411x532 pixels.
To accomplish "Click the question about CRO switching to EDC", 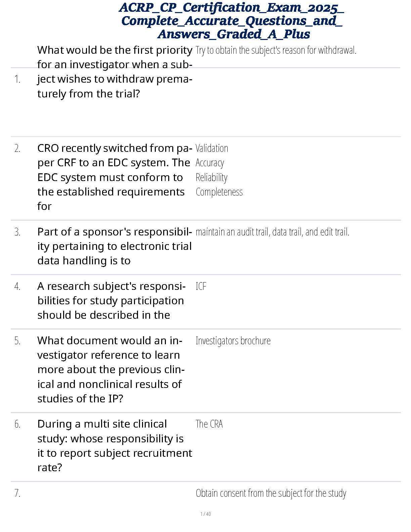I will (x=115, y=177).
